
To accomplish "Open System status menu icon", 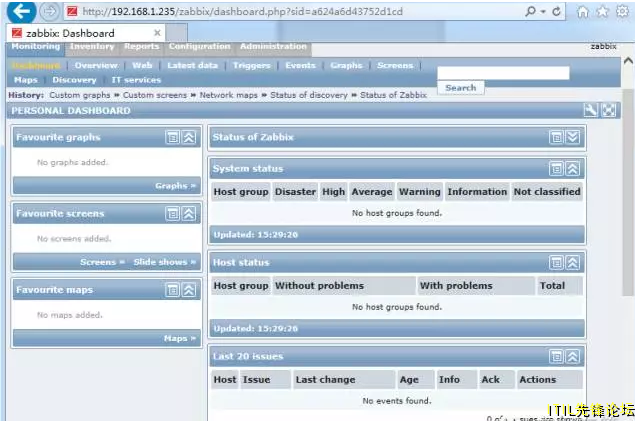I will (x=556, y=168).
